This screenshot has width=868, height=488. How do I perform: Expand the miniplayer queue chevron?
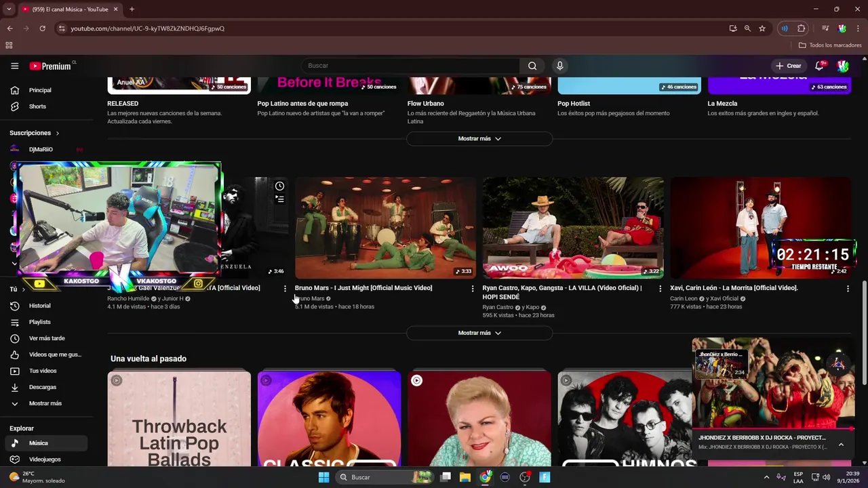841,445
